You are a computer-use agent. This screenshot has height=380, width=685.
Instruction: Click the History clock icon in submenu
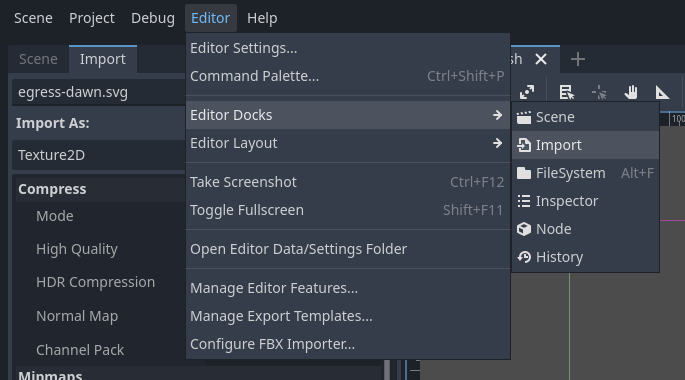[x=524, y=257]
